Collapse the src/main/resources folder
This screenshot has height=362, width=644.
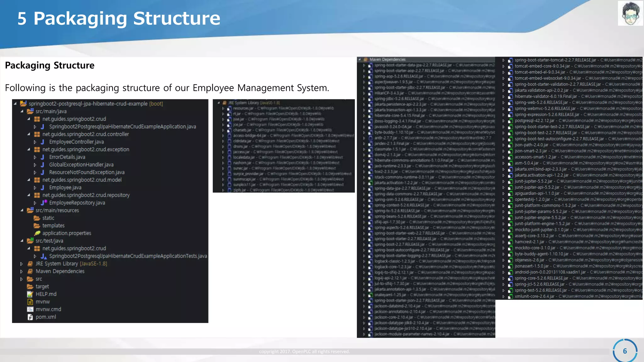click(22, 211)
